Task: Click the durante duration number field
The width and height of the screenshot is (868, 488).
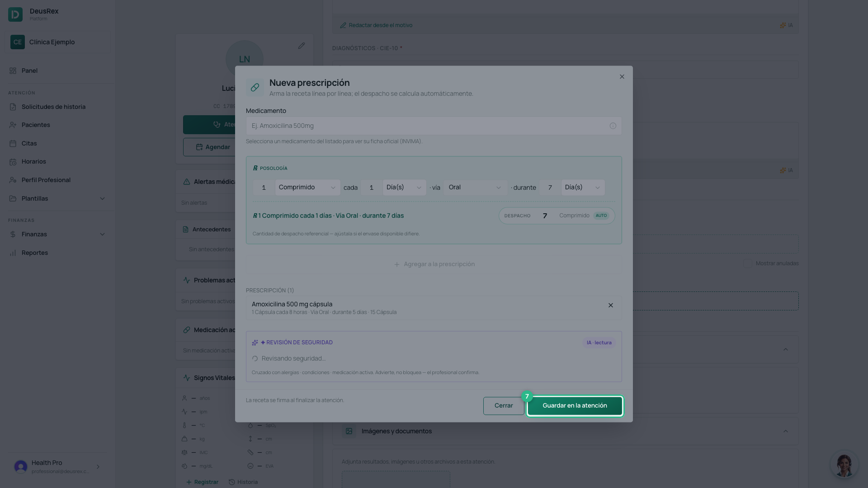Action: 550,188
